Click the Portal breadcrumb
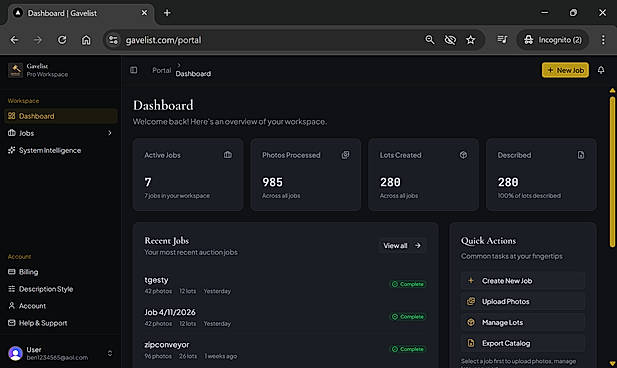617x368 pixels. tap(161, 70)
